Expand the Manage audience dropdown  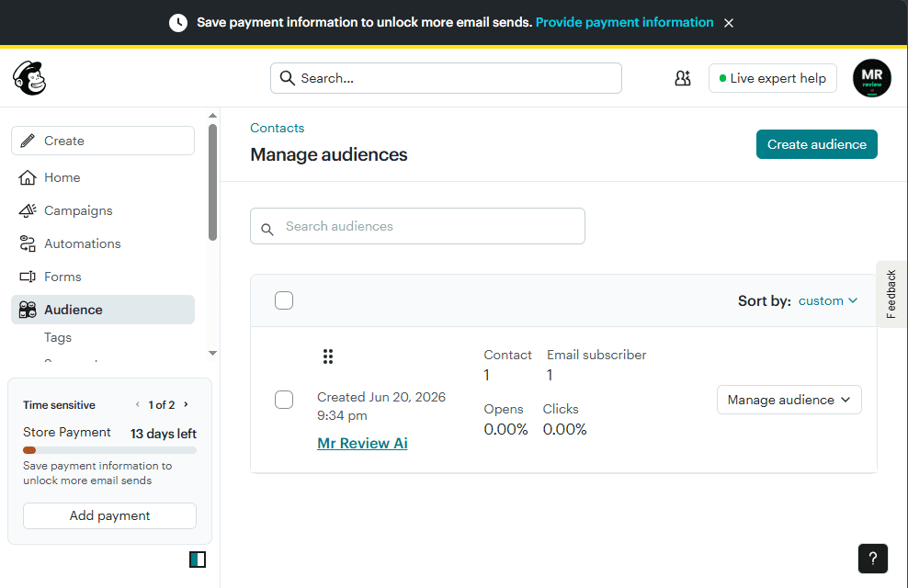pos(789,400)
